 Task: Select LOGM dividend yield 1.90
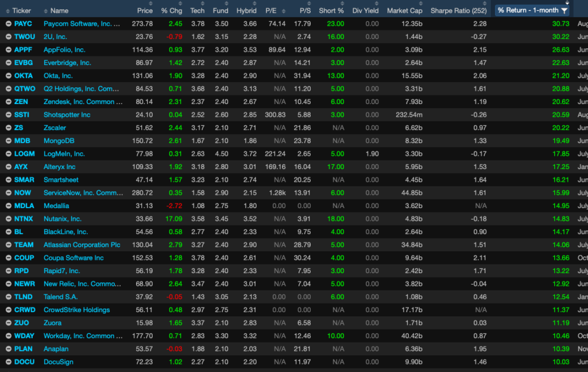372,154
